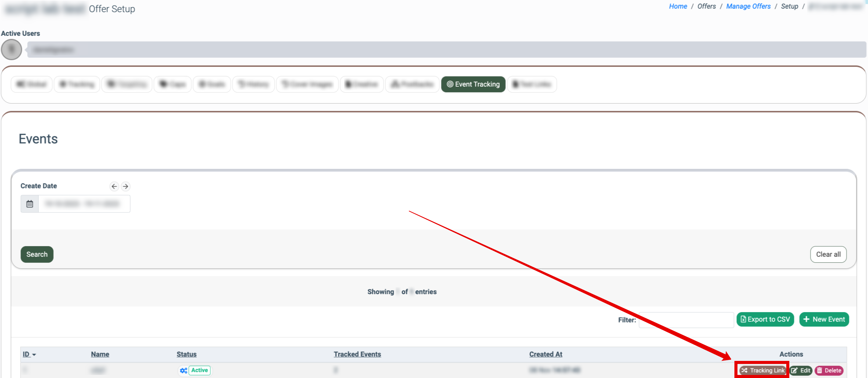Sort table by Tracked Events

click(x=357, y=354)
